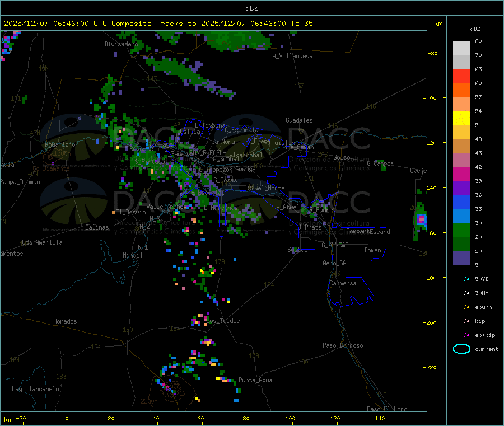Click the 'Guico' map label
This screenshot has height=426, width=504.
pyautogui.click(x=342, y=157)
